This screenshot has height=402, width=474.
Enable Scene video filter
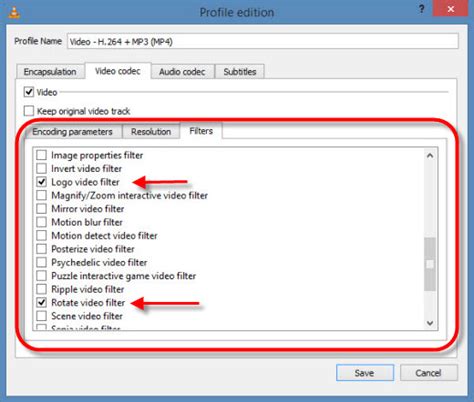point(41,316)
